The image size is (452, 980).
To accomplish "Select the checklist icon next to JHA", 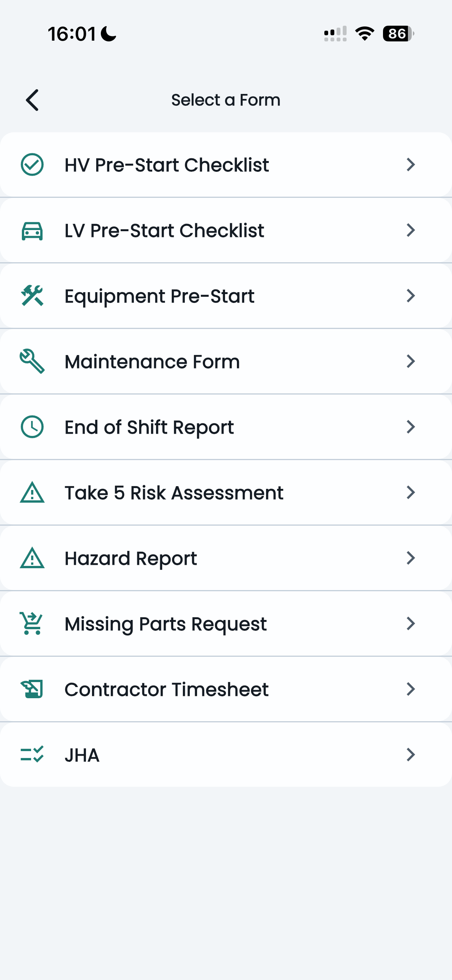I will [32, 755].
